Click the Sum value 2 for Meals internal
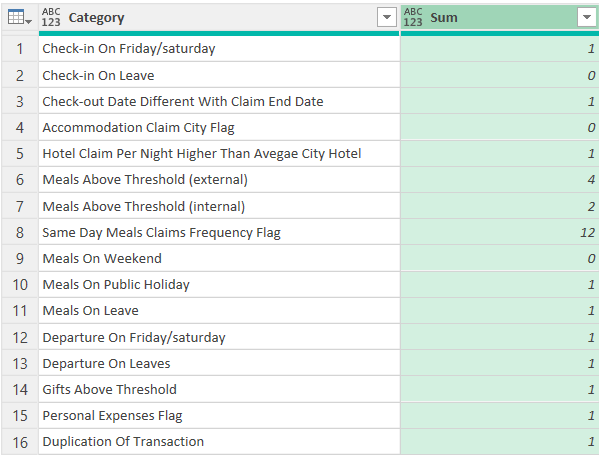 point(500,206)
